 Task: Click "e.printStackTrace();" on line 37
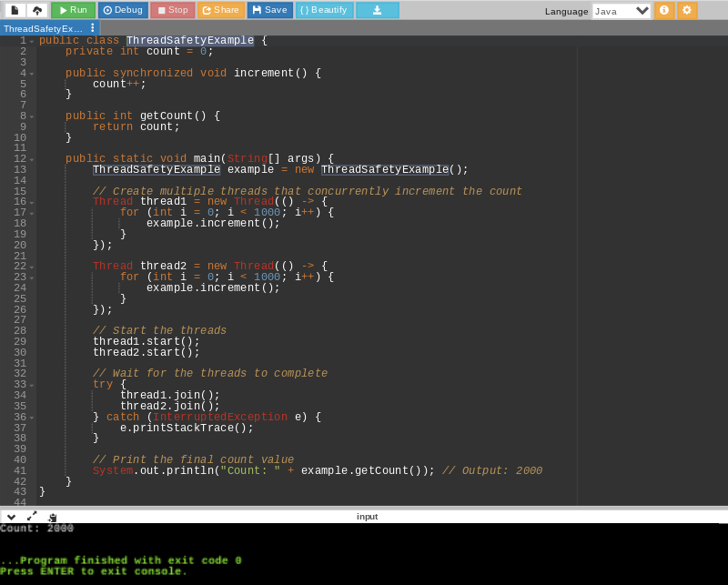(x=187, y=429)
